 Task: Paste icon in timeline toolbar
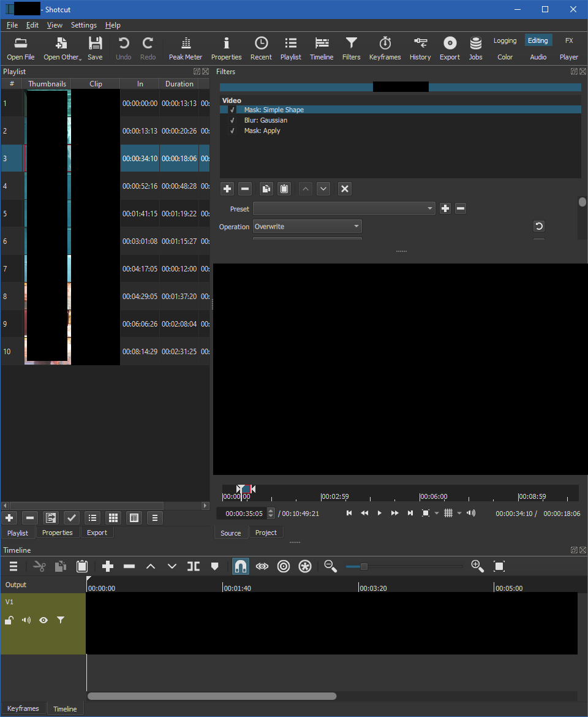pos(82,567)
